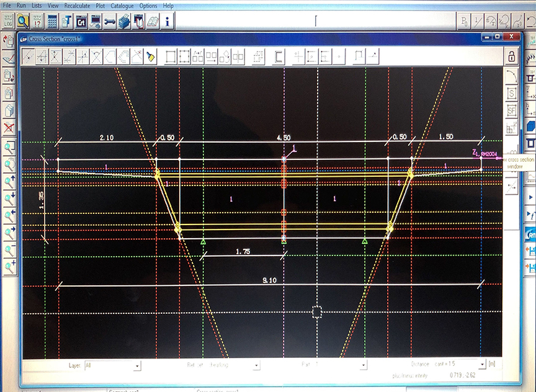
Task: Click the red X delete icon
Action: pyautogui.click(x=9, y=128)
